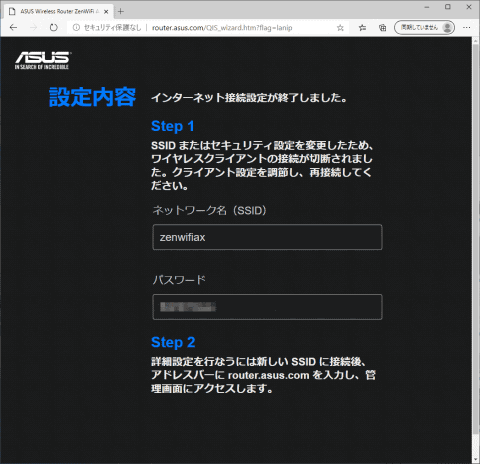Click the forward navigation arrow
The width and height of the screenshot is (480, 464).
click(x=33, y=27)
